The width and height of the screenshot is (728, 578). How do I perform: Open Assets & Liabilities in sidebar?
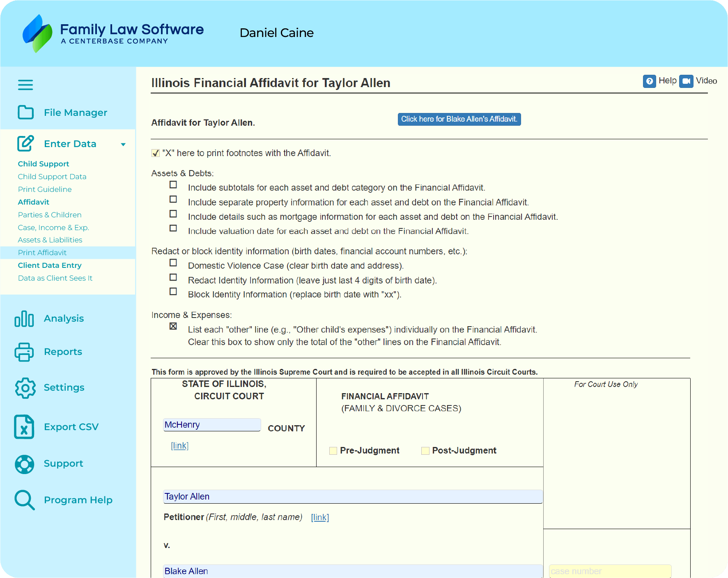50,240
